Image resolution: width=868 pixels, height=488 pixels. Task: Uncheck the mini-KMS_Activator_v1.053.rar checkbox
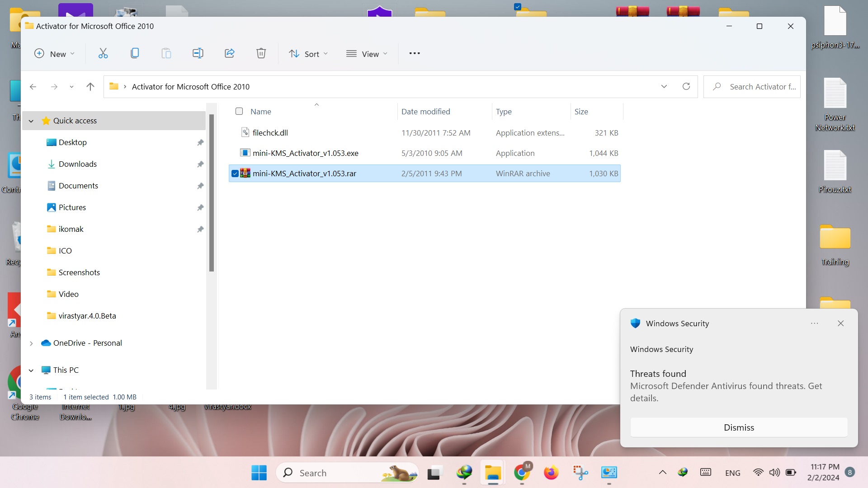pyautogui.click(x=235, y=174)
